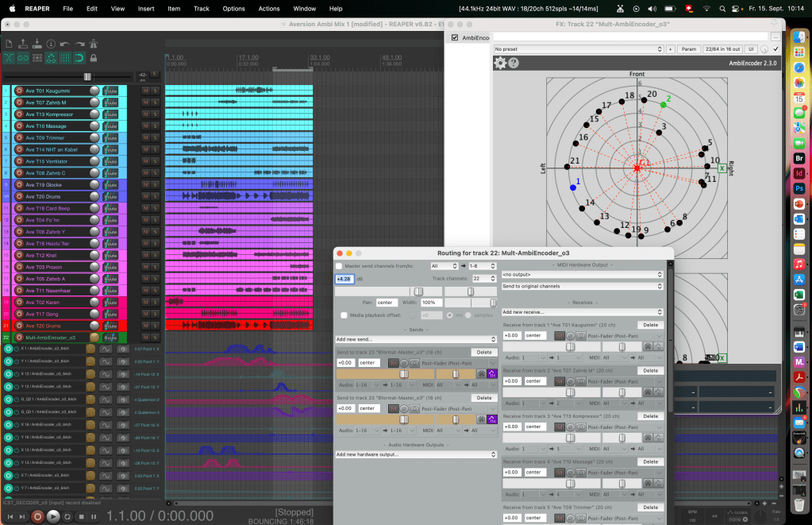Toggle the repeat loop transport button
Viewport: 812px width, 525px height.
[68, 516]
